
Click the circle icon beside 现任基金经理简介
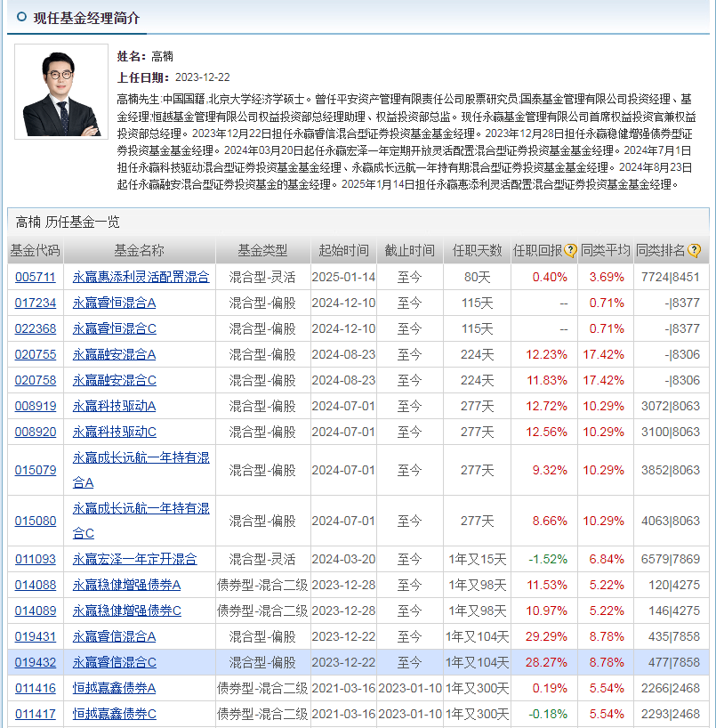coord(21,17)
